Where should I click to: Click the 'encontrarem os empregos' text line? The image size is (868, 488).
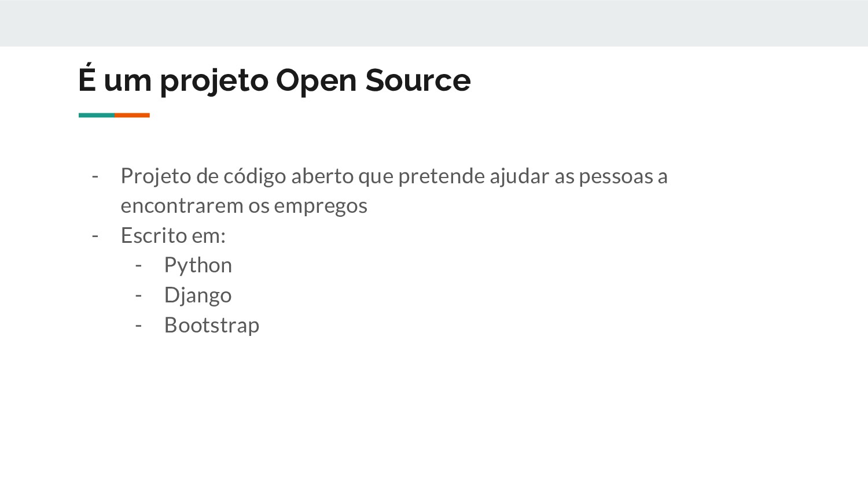click(244, 206)
